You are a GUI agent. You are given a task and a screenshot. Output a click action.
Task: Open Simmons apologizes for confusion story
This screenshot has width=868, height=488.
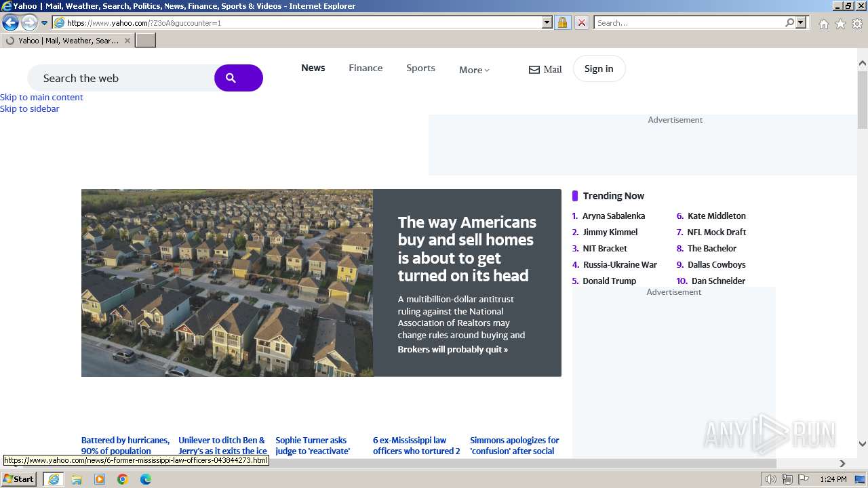click(x=515, y=445)
